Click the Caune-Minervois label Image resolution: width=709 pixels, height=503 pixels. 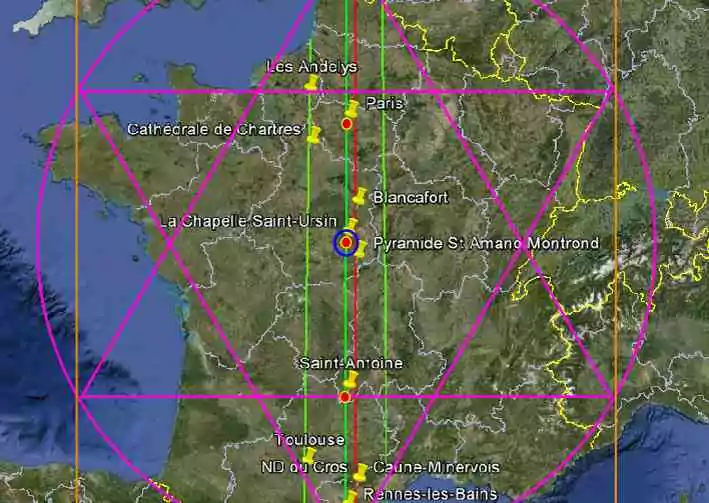point(437,467)
